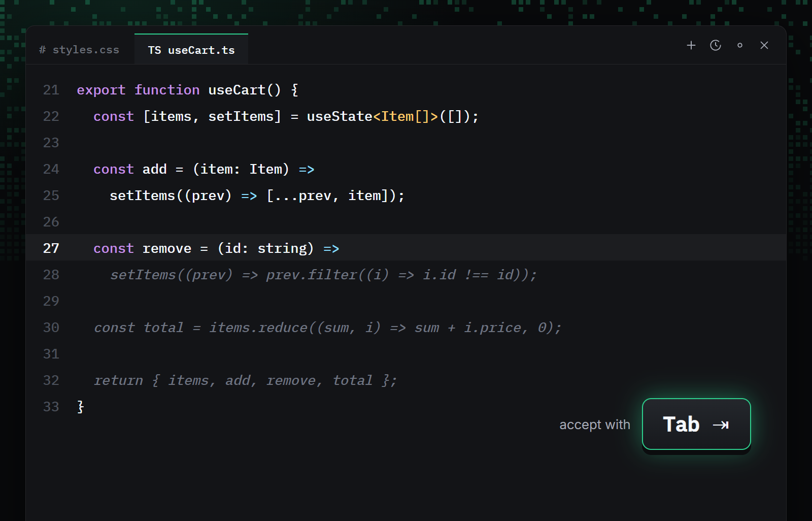Click the small circle indicator icon
Screen dimensions: 812x521
[x=740, y=45]
